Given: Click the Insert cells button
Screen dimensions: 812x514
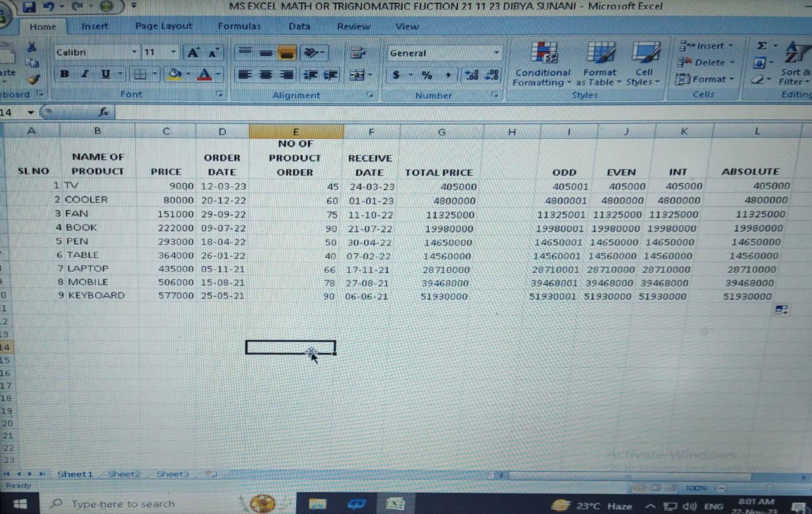Looking at the screenshot, I should [x=705, y=46].
